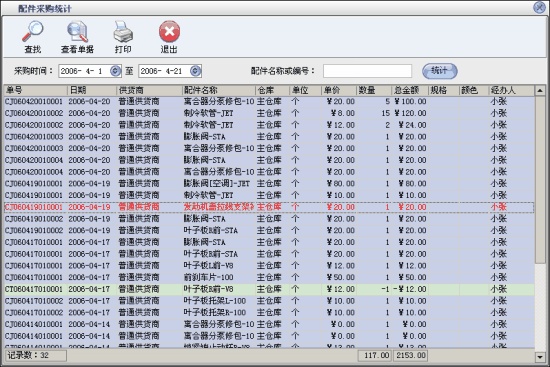The width and height of the screenshot is (550, 367).
Task: Sort by 数量 column header
Action: point(374,91)
